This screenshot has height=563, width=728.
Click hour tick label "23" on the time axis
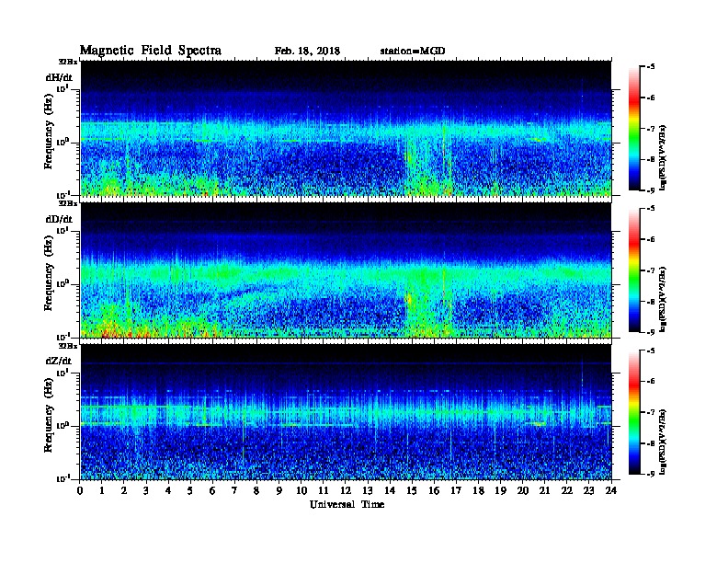[588, 490]
